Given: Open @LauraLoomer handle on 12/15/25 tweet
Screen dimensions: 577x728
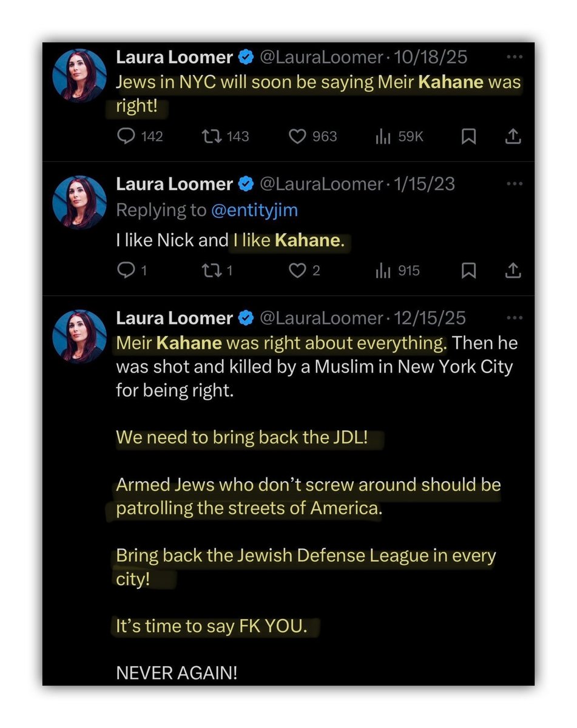Looking at the screenshot, I should coord(321,318).
